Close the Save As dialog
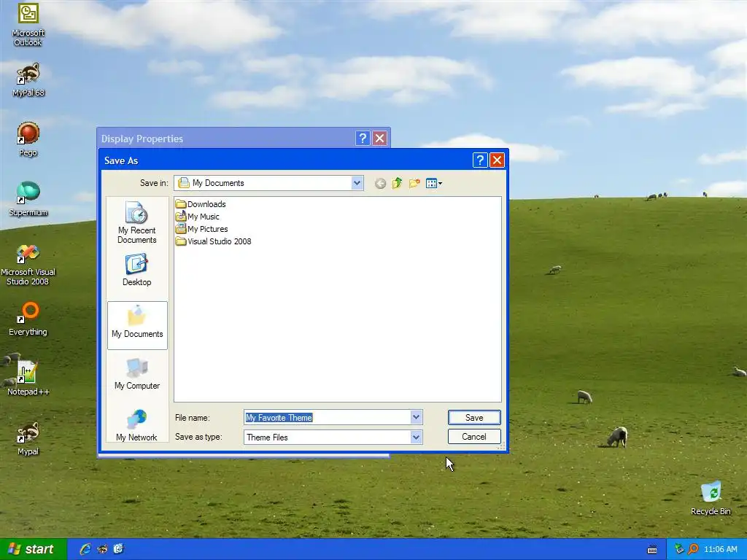This screenshot has width=747, height=560. click(x=497, y=160)
